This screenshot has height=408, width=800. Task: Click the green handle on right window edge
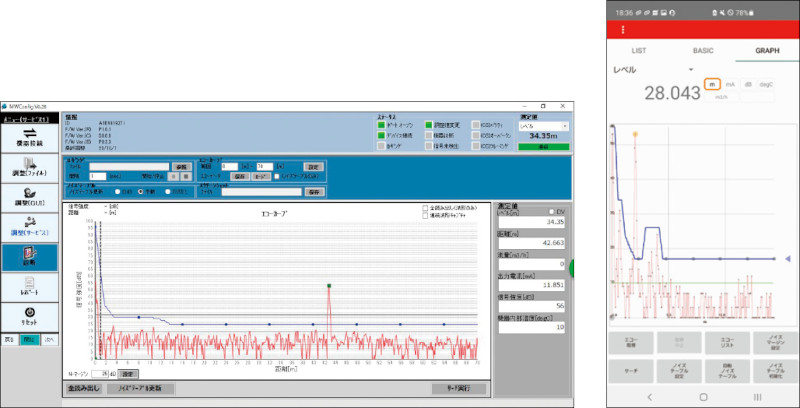tap(574, 266)
